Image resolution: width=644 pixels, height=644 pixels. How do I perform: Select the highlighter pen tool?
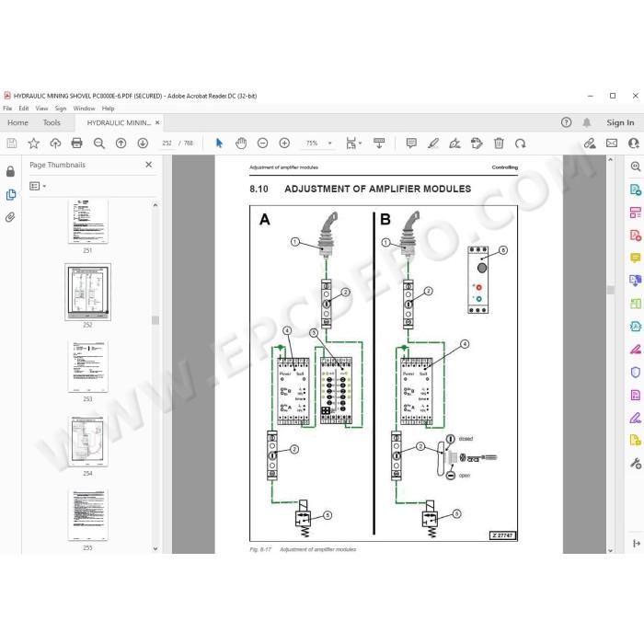click(x=433, y=143)
